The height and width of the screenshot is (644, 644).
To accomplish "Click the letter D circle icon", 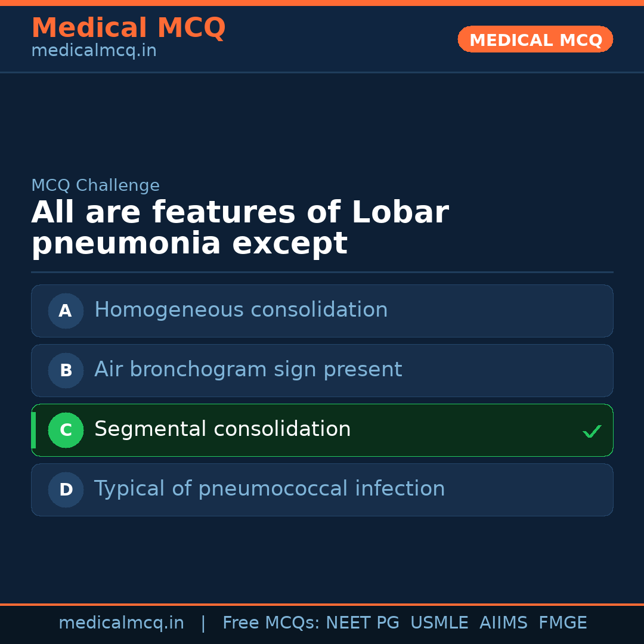I will click(x=66, y=490).
